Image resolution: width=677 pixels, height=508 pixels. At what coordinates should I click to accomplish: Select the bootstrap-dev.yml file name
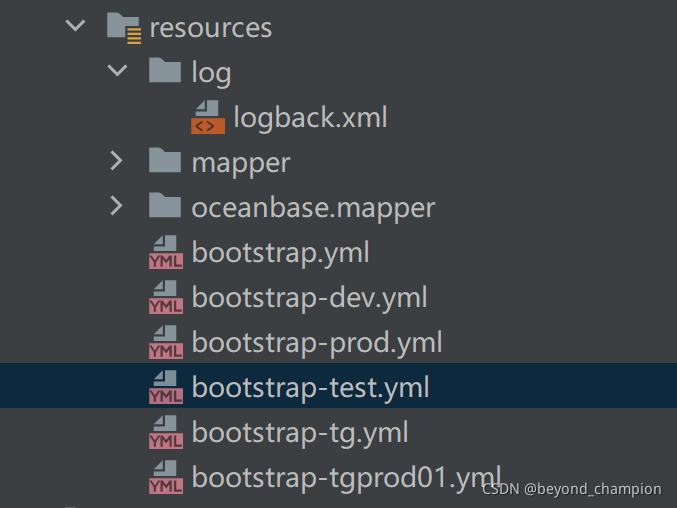(310, 298)
